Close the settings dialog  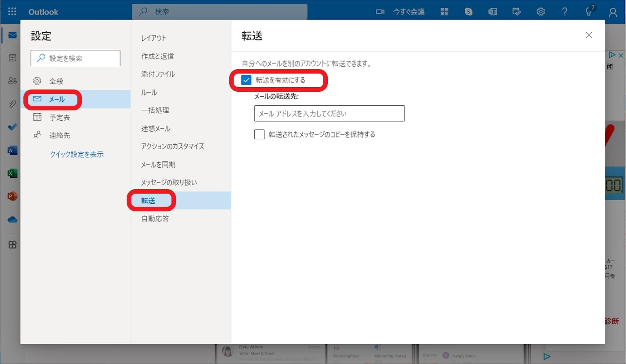589,35
